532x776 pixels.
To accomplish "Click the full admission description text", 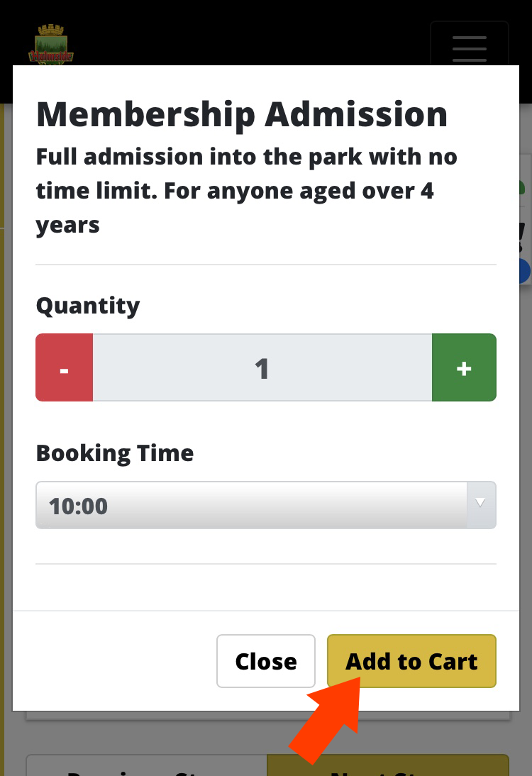I will (246, 191).
